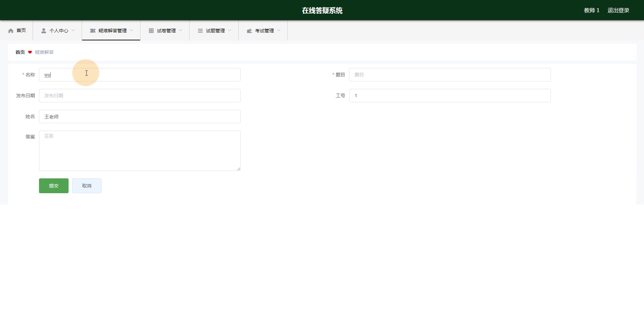The image size is (644, 315).
Task: Expand the 考试管理 dropdown chevron
Action: 279,30
